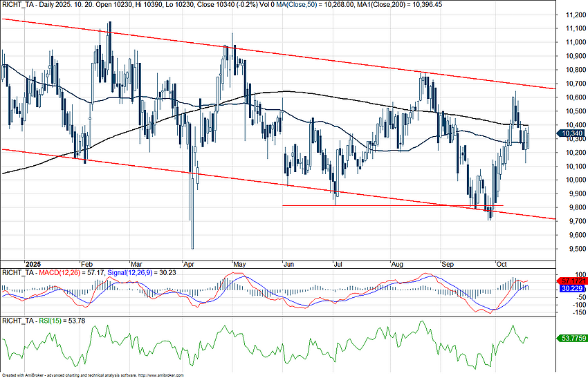Click the red MACD value tag
588x378 pixels.
click(571, 281)
